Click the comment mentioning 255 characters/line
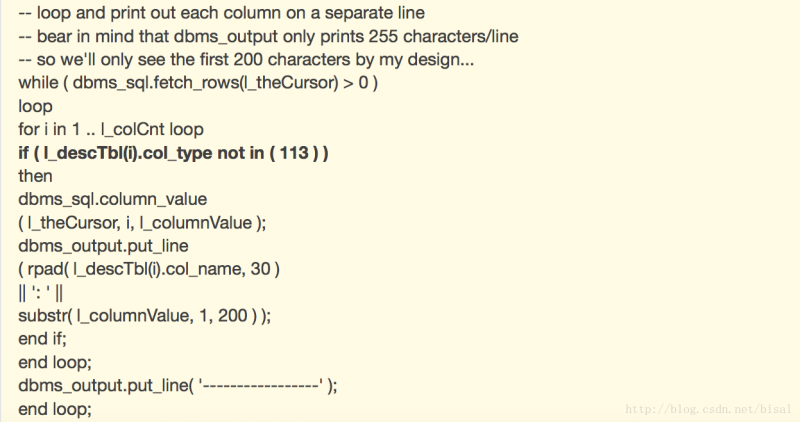This screenshot has width=800, height=422. pos(268,37)
